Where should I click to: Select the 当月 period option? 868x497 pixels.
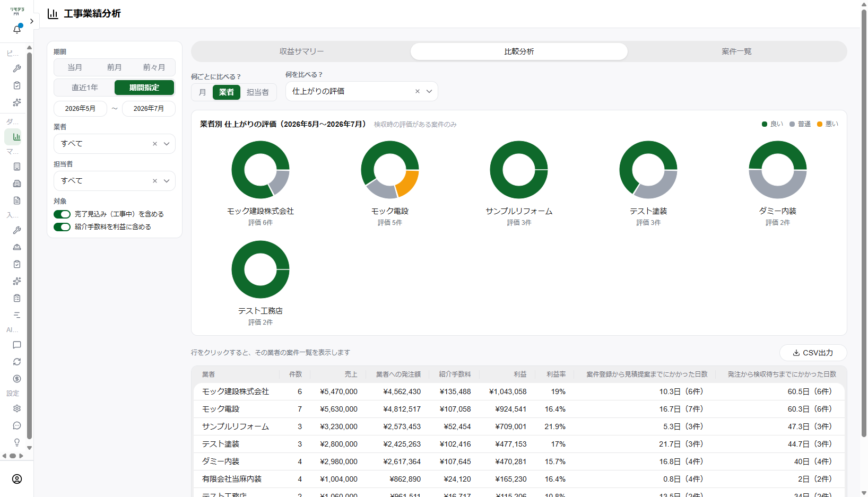coord(75,67)
